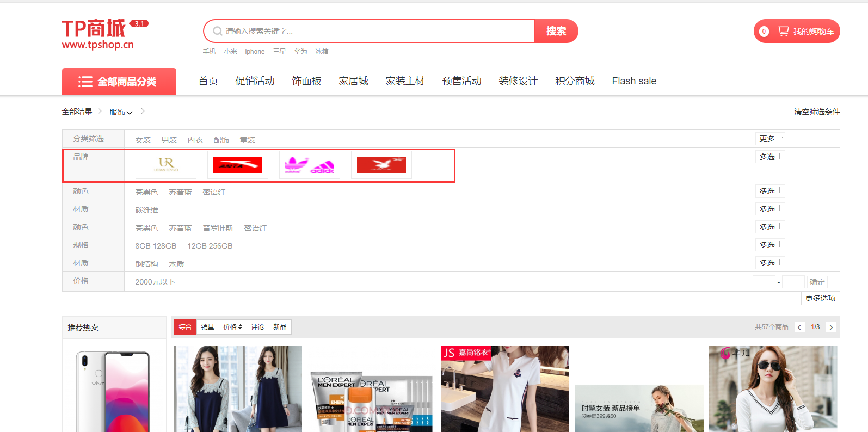Select the Urban Revivo brand logo
The image size is (868, 432).
click(x=166, y=165)
